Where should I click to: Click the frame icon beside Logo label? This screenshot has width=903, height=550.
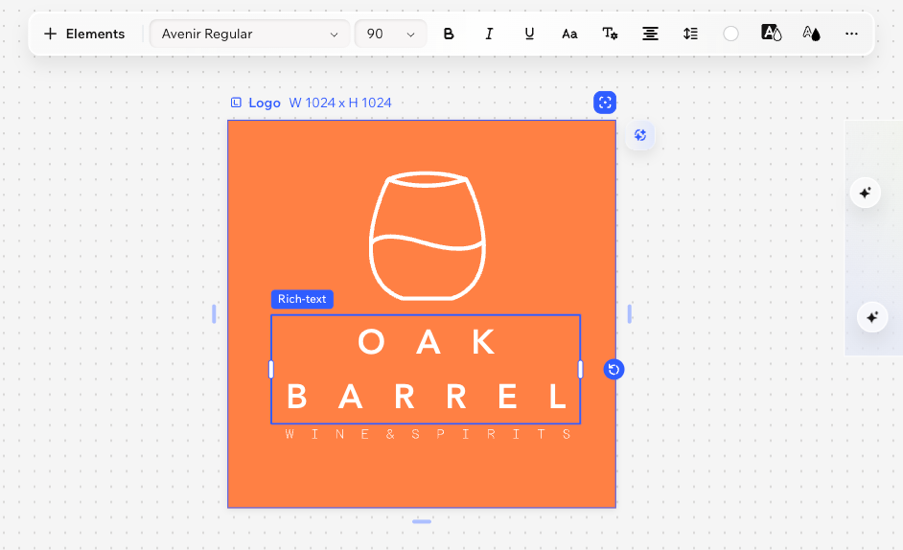tap(236, 103)
